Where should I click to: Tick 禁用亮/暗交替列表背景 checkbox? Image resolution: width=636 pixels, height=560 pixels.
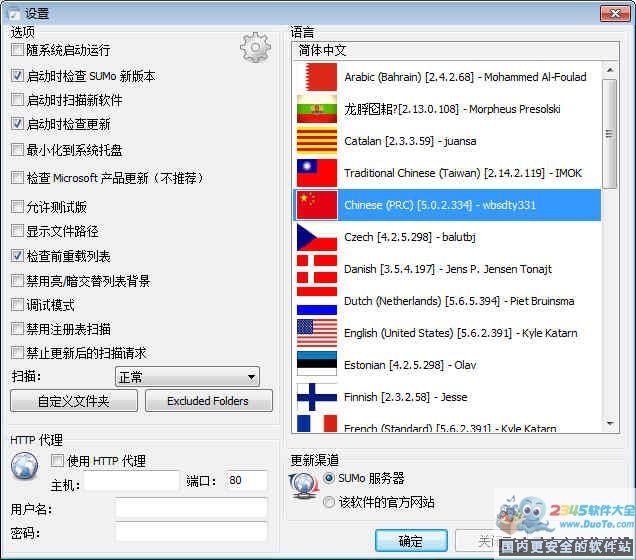[17, 281]
